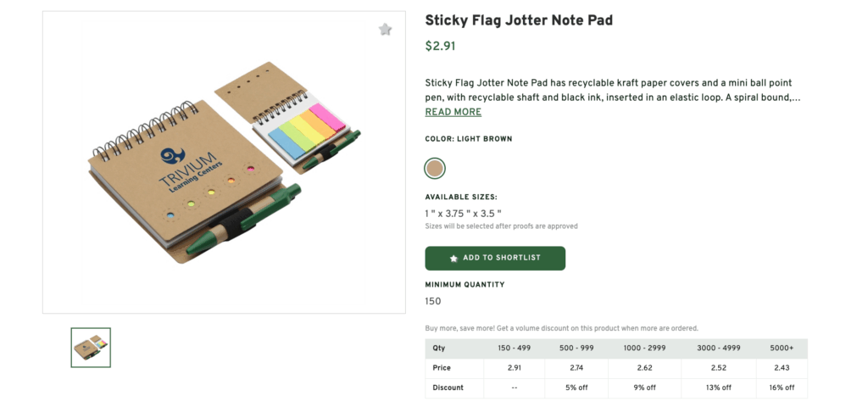
Task: Click the $2.91 green price text
Action: click(440, 47)
